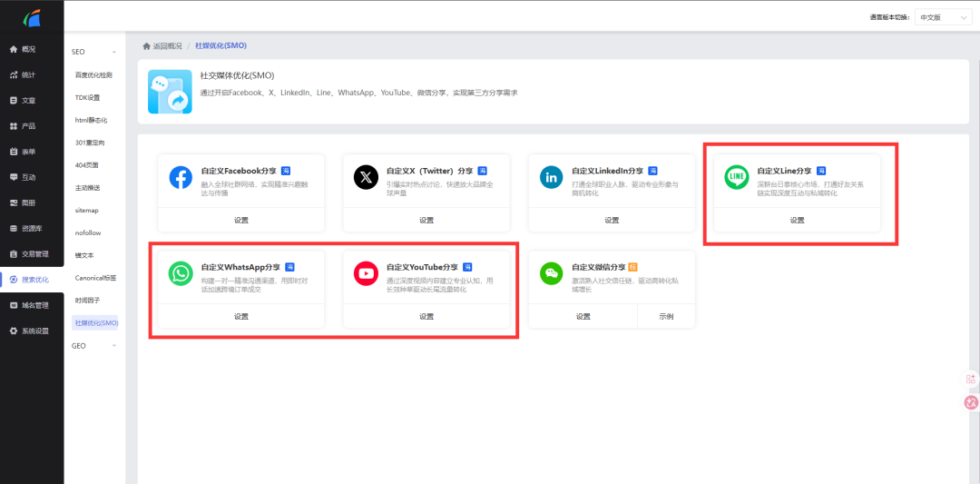Open Canonical标签 in the SEO submenu
This screenshot has height=484, width=980.
tap(94, 278)
